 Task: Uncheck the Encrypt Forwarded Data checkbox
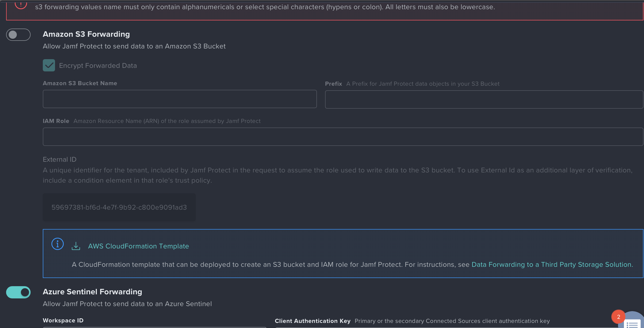click(x=49, y=65)
